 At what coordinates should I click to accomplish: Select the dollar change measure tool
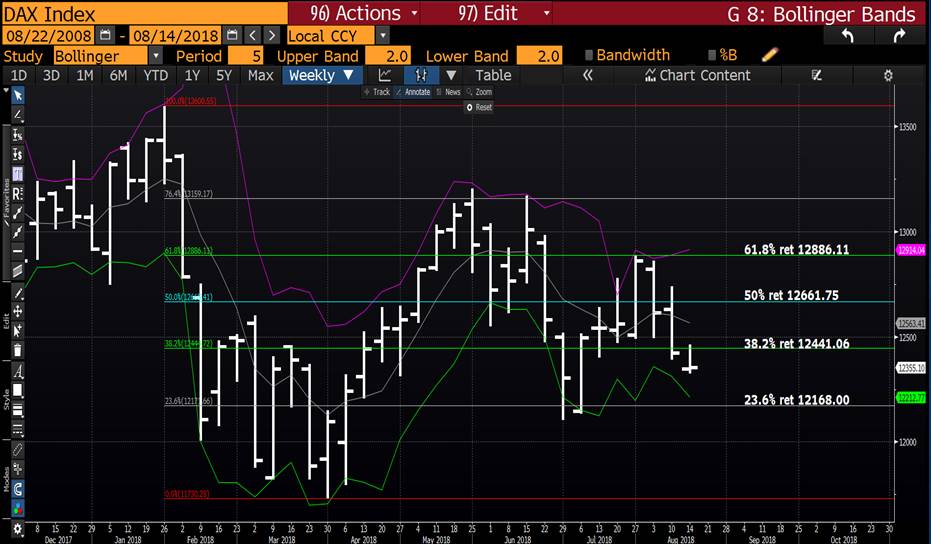(x=18, y=154)
